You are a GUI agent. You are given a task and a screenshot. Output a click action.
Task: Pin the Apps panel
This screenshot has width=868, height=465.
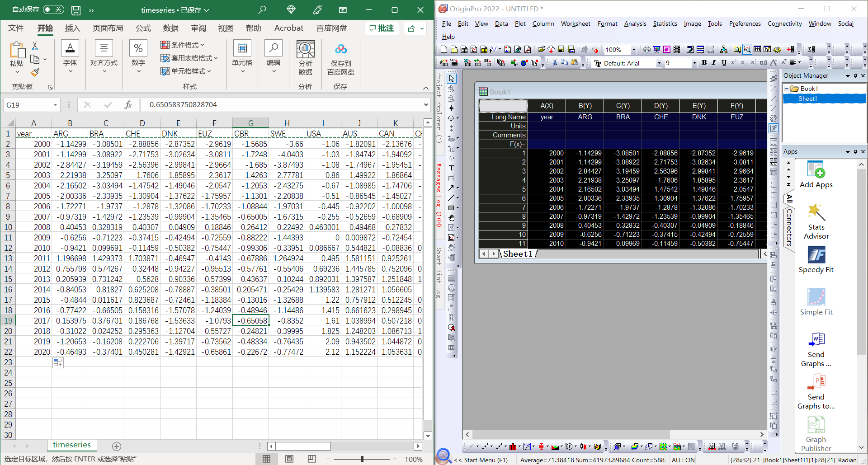(855, 152)
